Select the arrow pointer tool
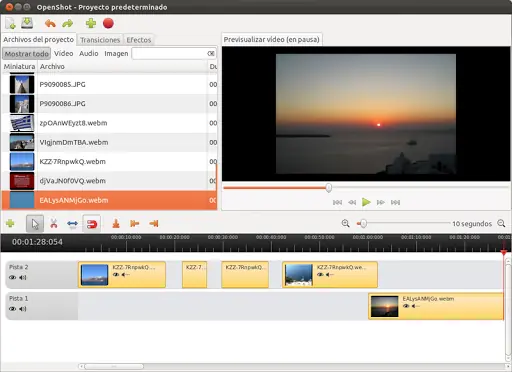This screenshot has width=512, height=372. coord(35,224)
